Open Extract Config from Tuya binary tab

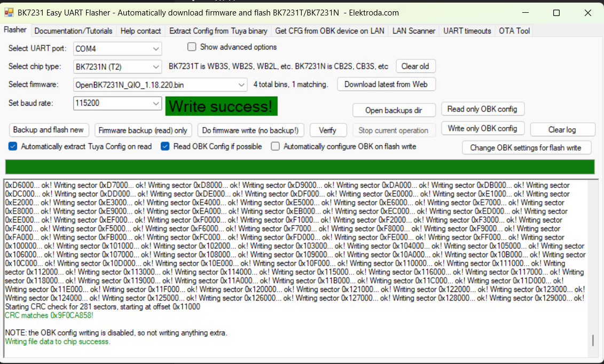click(218, 31)
